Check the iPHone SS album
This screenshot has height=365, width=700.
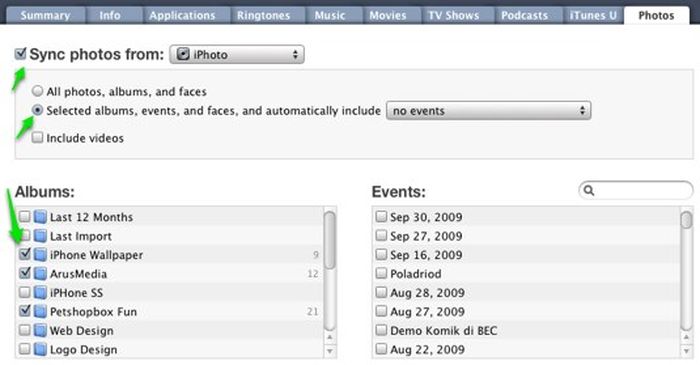[25, 292]
